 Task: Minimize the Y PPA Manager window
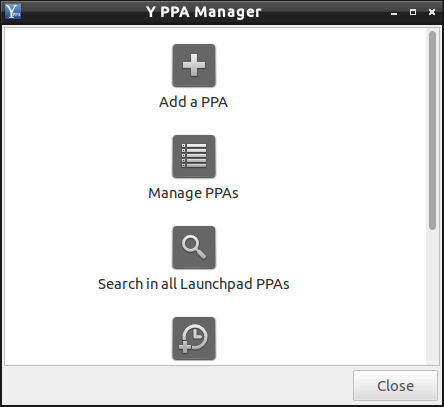(x=394, y=13)
